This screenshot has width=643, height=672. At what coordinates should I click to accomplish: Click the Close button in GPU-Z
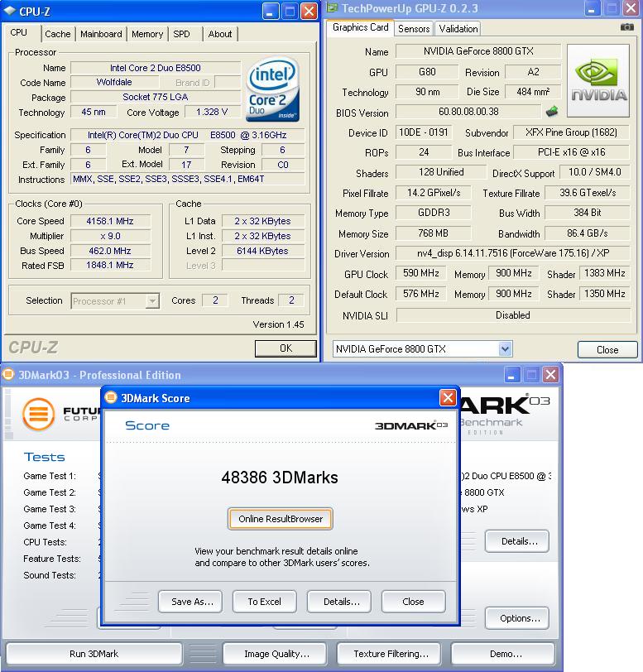(607, 350)
